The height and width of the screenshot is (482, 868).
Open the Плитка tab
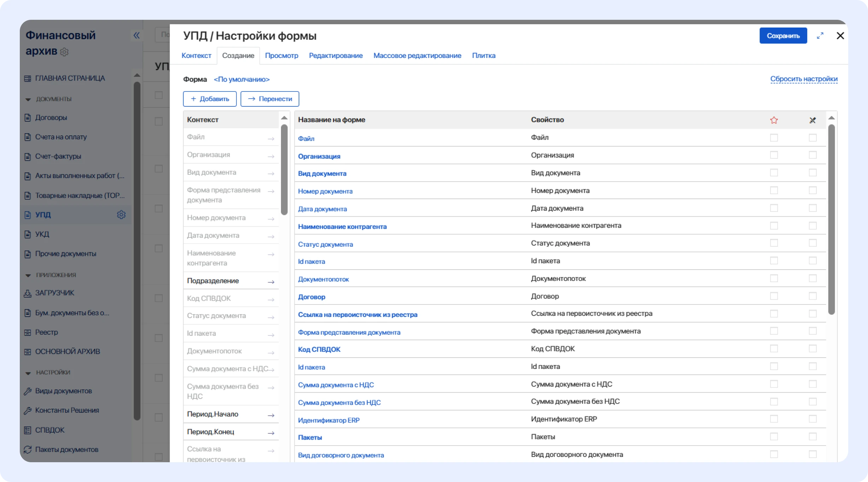click(x=484, y=55)
